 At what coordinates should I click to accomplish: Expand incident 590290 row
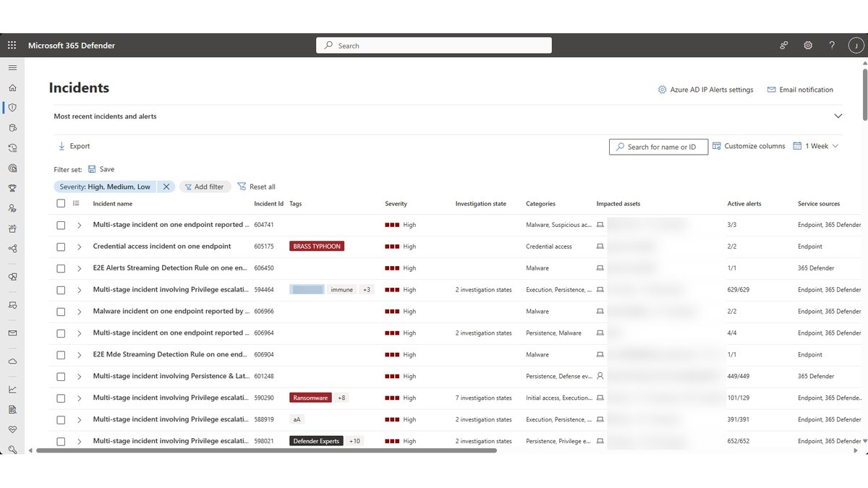pos(79,398)
